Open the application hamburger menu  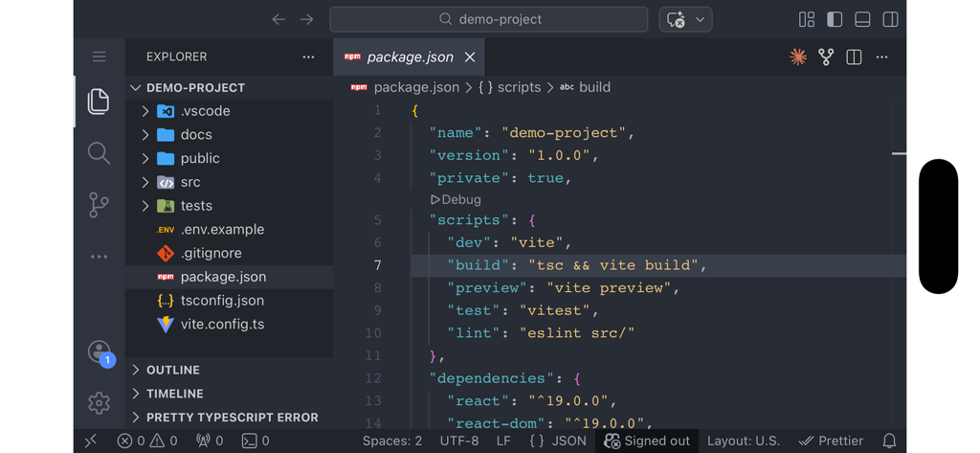click(99, 57)
